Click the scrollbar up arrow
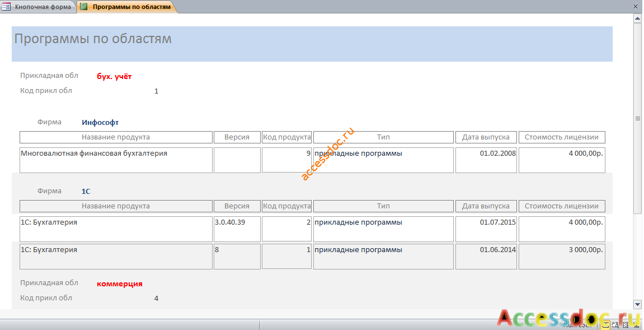644x330 pixels. pos(637,18)
